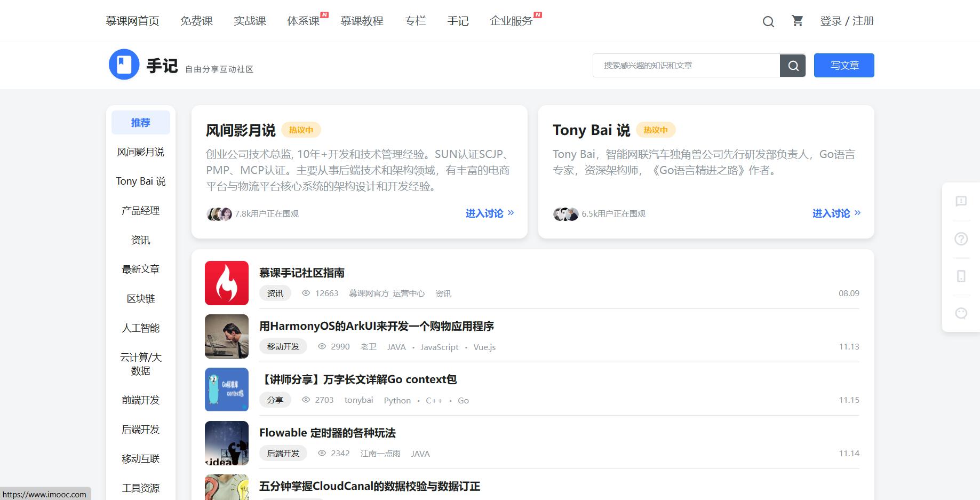Viewport: 980px width, 500px height.
Task: Click the search button beside the article search box
Action: [x=793, y=65]
